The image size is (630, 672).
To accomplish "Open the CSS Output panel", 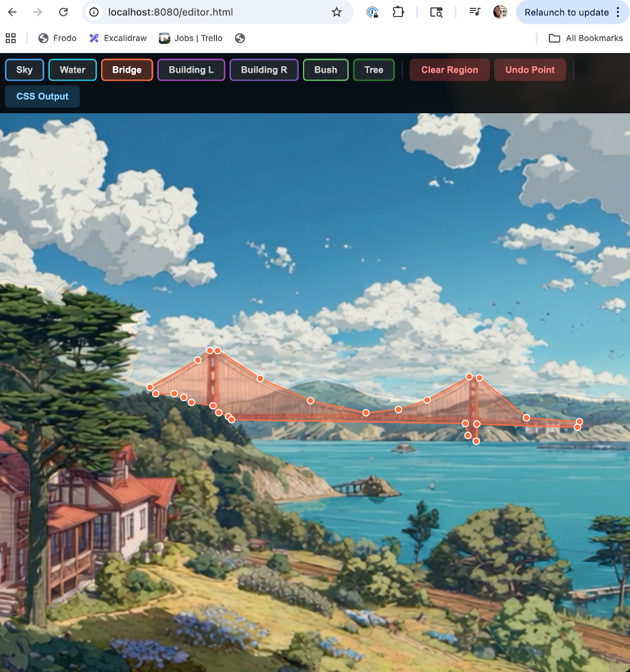I will (x=42, y=96).
